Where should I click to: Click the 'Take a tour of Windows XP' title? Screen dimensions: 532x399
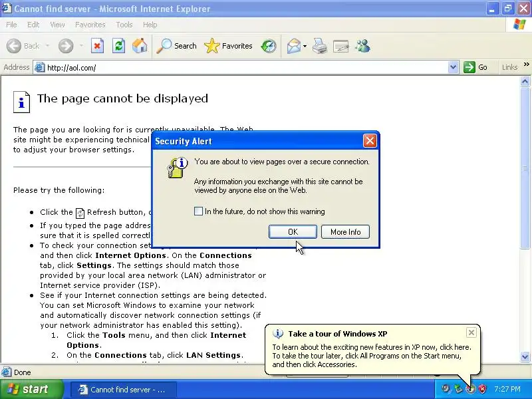pos(338,334)
